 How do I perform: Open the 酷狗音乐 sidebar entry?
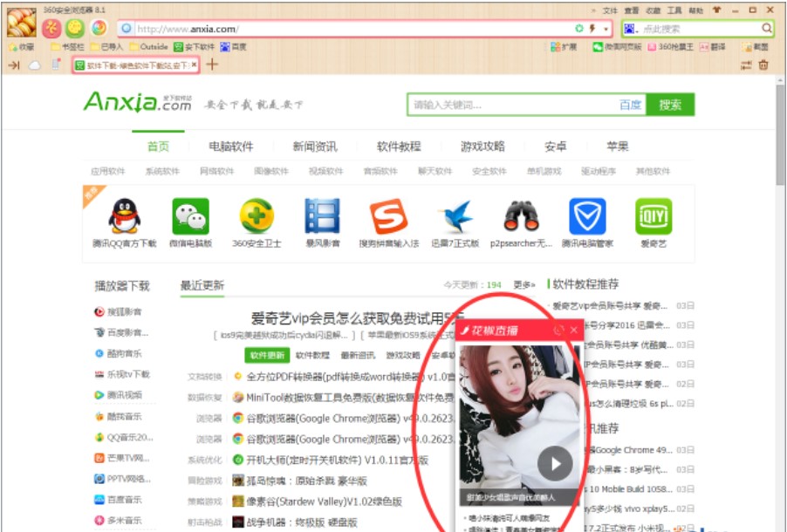pos(119,353)
